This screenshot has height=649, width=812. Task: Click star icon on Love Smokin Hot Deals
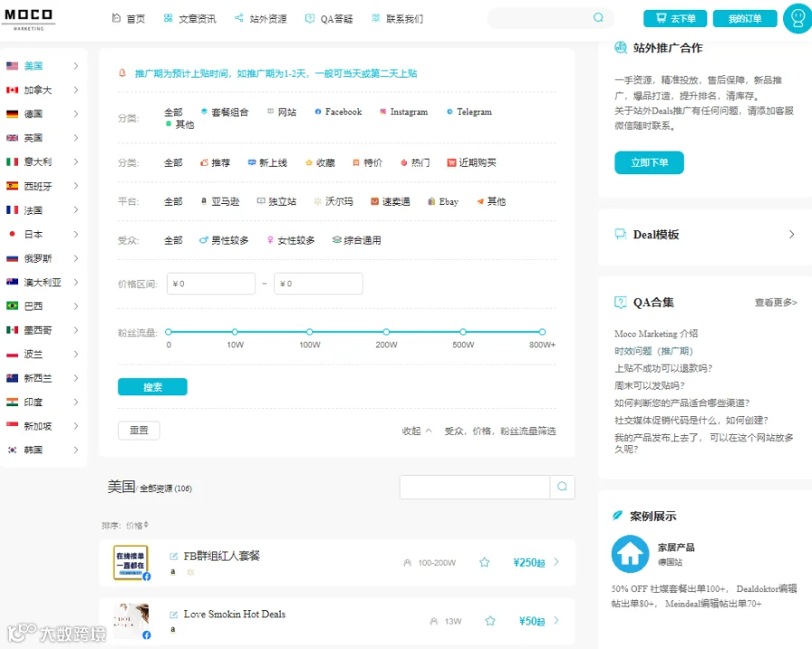click(490, 620)
